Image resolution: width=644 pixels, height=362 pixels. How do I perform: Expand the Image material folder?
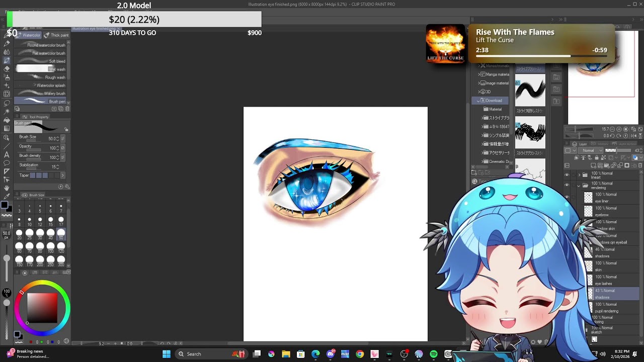478,83
